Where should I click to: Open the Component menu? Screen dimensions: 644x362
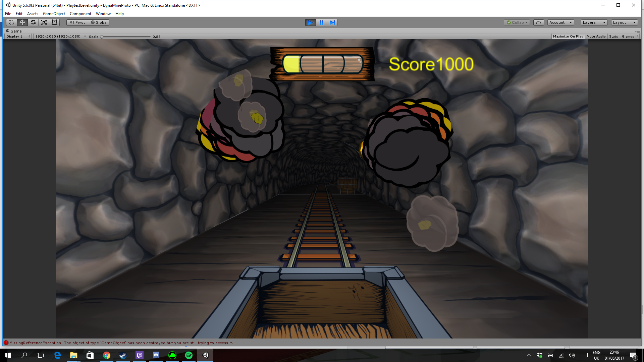click(80, 14)
